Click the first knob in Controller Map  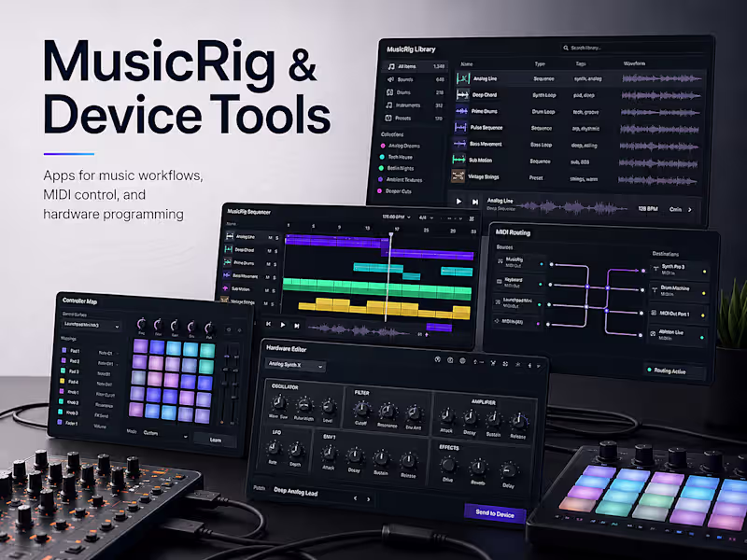point(142,324)
